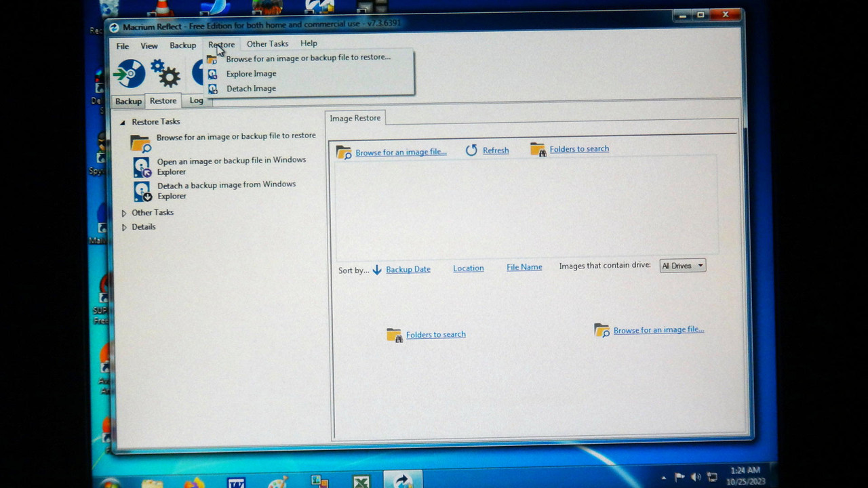Switch to the Backup tab

click(x=128, y=102)
